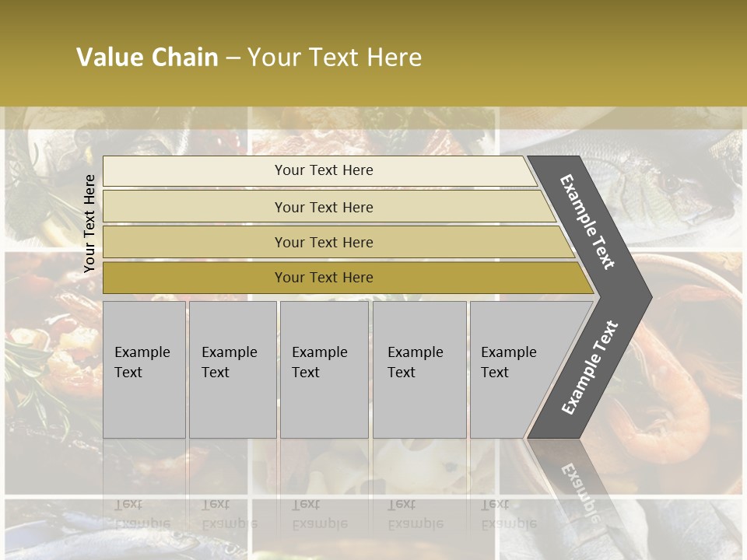Select the third tan text bar
Viewport: 747px width, 560px height.
pyautogui.click(x=324, y=242)
